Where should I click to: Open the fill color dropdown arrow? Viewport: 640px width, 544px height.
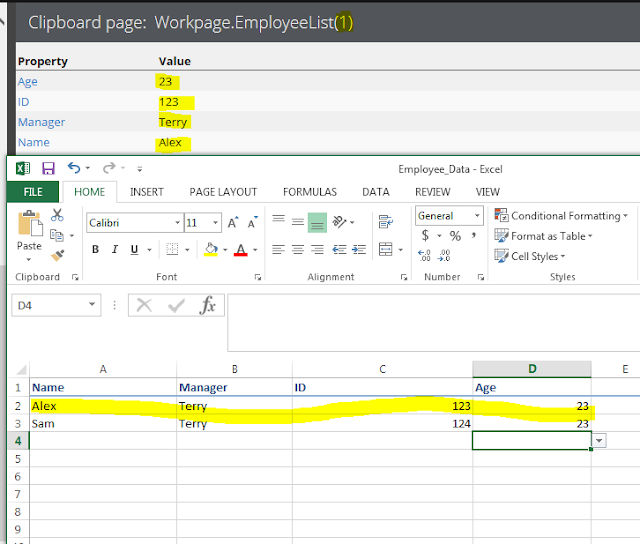225,249
